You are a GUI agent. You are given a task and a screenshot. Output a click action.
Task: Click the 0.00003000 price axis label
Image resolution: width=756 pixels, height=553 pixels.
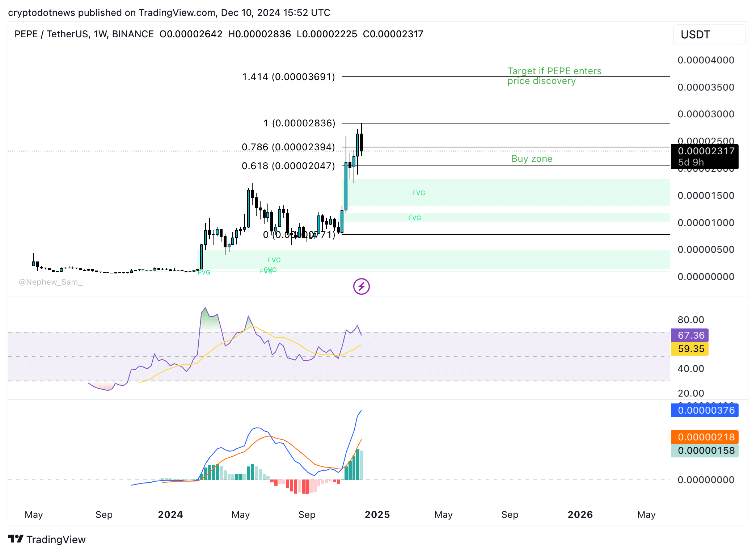(706, 114)
